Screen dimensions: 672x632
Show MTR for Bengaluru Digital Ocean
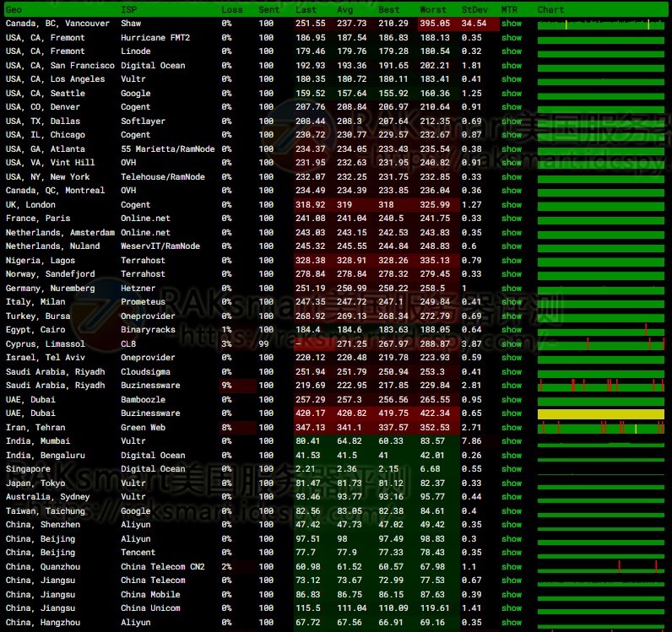(512, 456)
